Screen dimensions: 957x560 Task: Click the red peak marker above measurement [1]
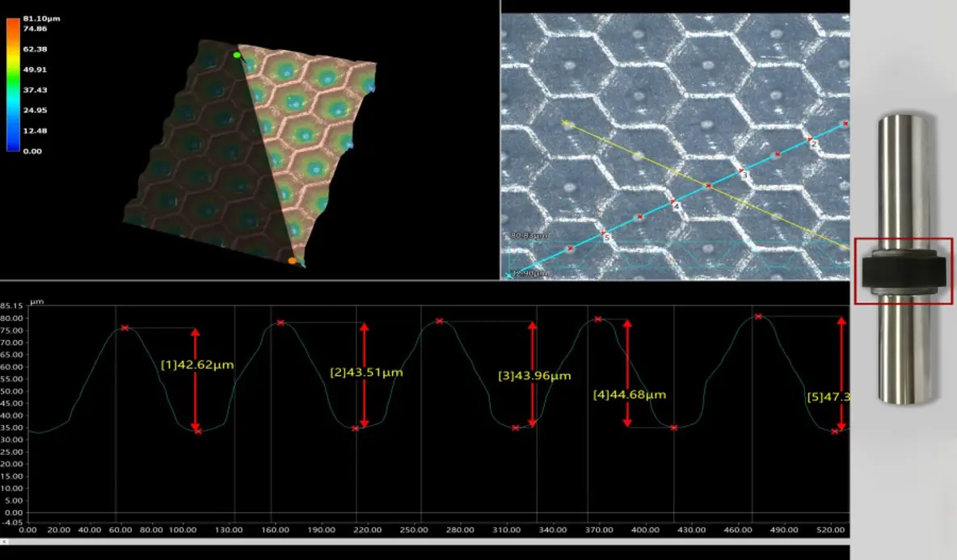(x=124, y=327)
